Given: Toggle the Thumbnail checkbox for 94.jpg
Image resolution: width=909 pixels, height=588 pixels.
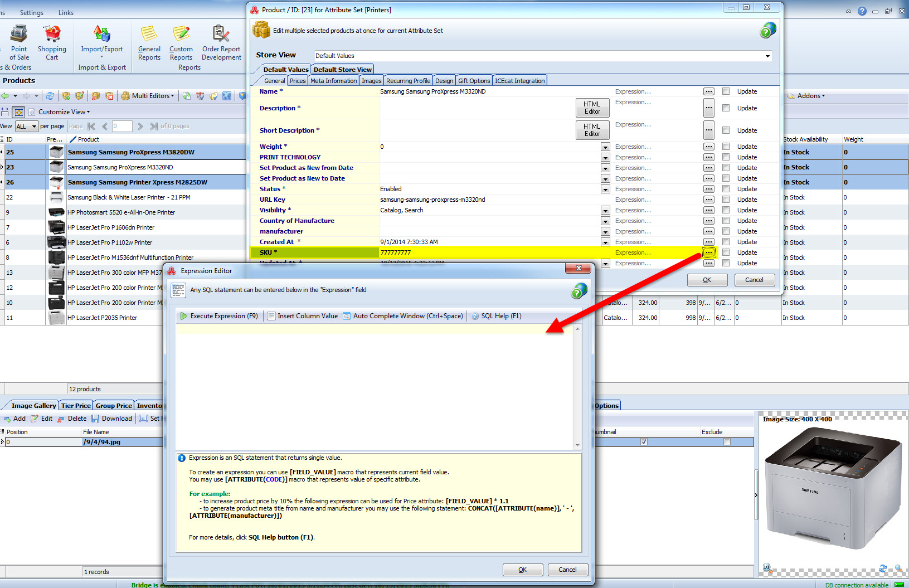Looking at the screenshot, I should (644, 442).
